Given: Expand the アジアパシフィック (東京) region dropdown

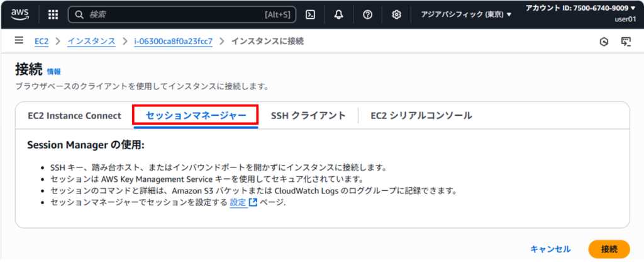Looking at the screenshot, I should 466,15.
